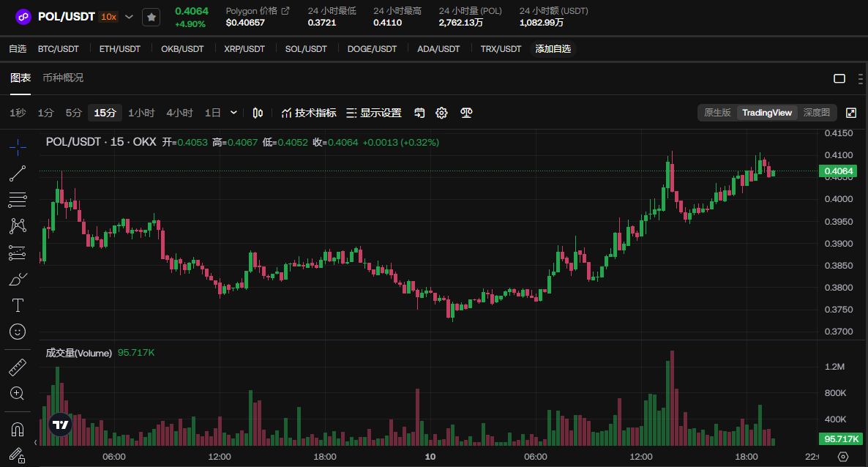
Task: Activate the zoom in tool
Action: (x=17, y=394)
